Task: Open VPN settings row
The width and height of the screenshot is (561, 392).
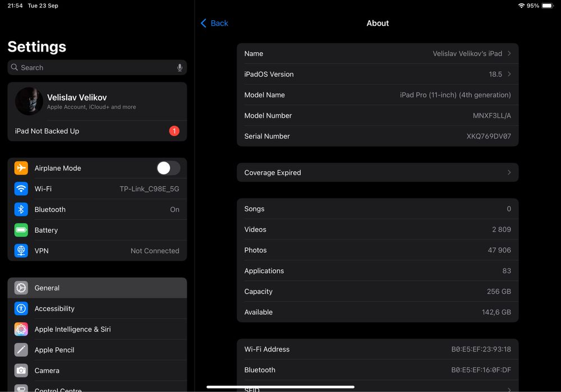Action: [x=97, y=251]
